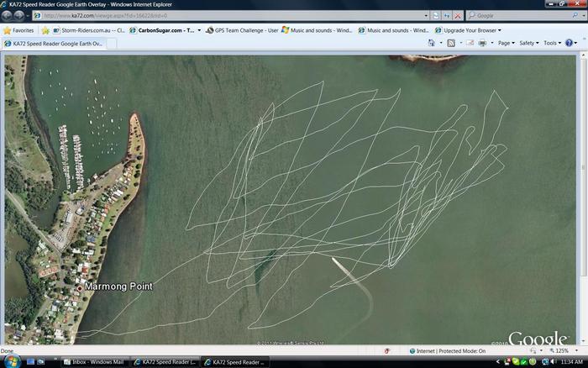Screen dimensions: 588x368
Task: Open Inbox - Windows Mail taskbar button
Action: click(x=97, y=362)
